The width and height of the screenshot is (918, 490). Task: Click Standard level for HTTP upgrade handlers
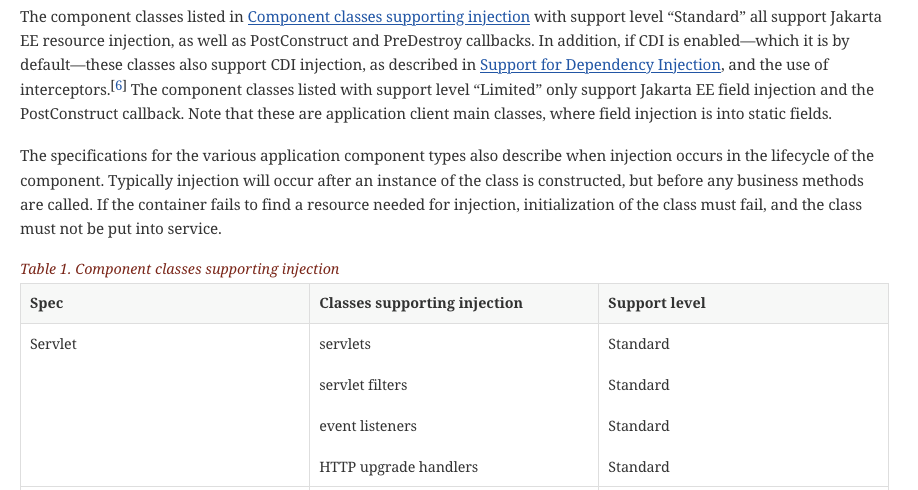click(638, 467)
